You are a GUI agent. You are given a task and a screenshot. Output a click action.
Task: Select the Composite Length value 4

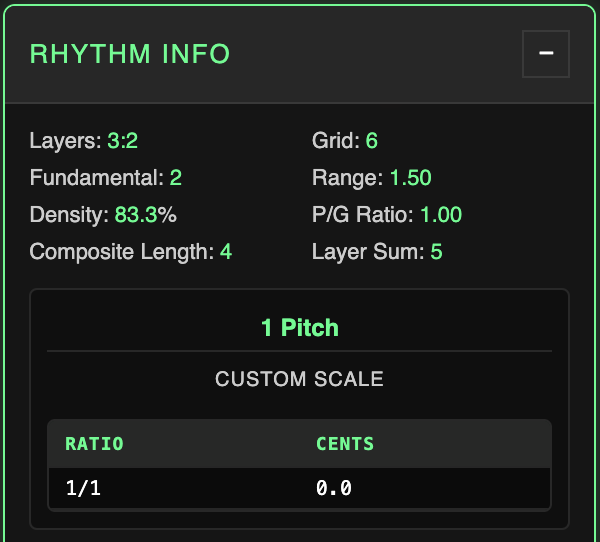coord(226,251)
